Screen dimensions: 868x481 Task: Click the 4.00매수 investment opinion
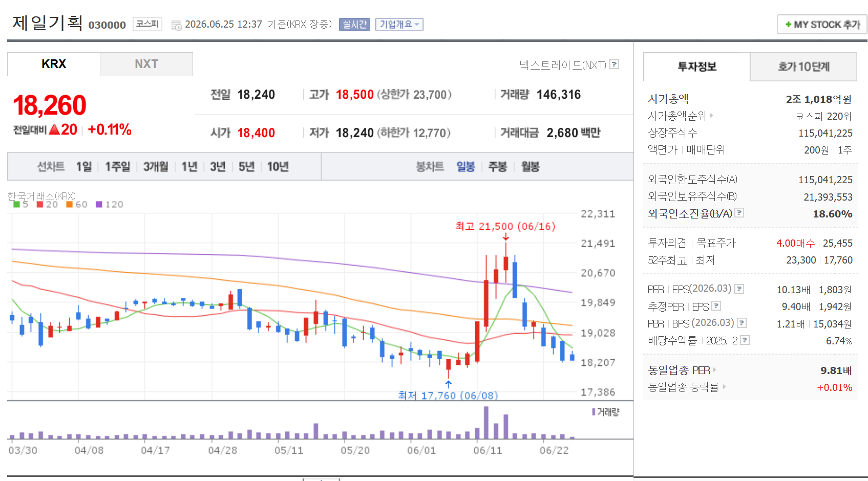pyautogui.click(x=795, y=243)
